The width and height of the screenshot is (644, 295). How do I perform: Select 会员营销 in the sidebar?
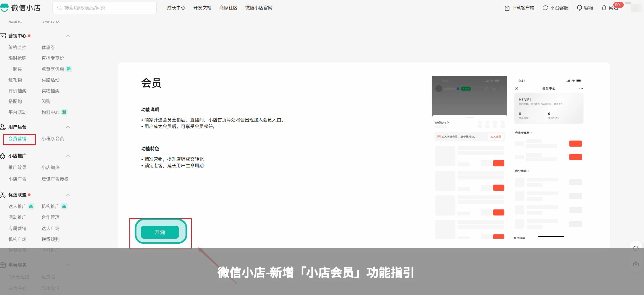(17, 139)
